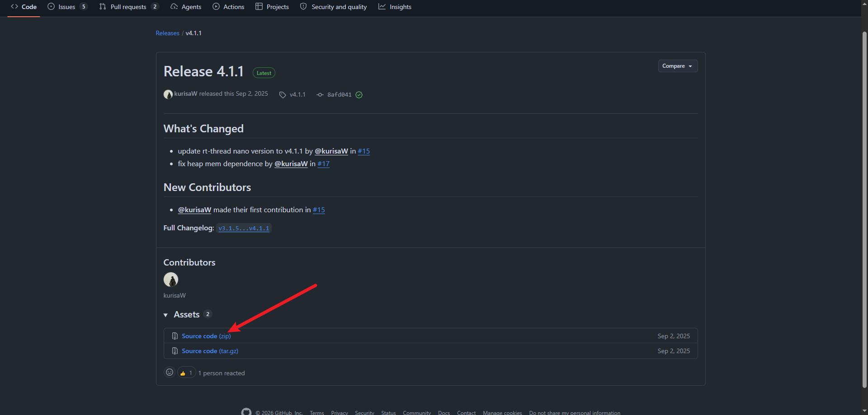Click Do not share my personal information
The width and height of the screenshot is (868, 415).
click(x=575, y=413)
